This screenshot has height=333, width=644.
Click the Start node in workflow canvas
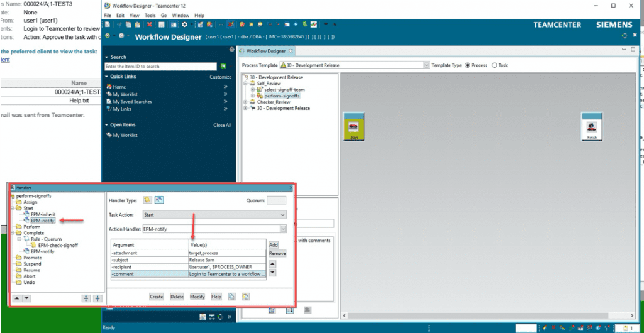tap(353, 127)
